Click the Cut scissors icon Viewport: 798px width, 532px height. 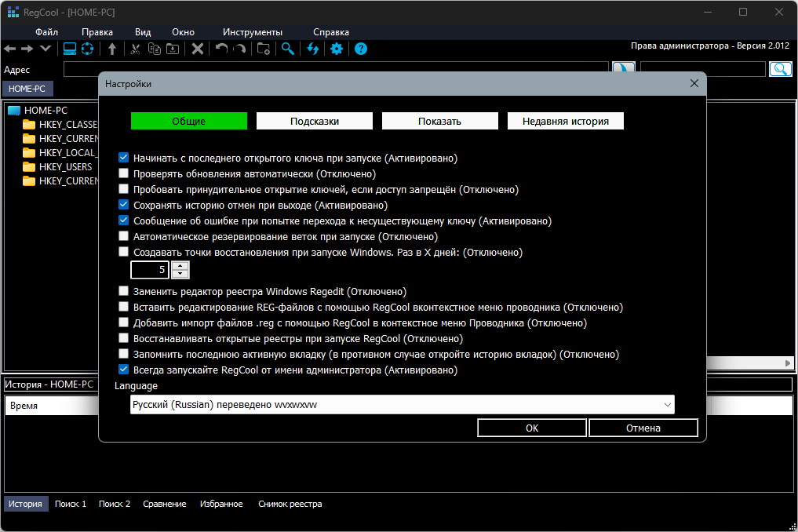(136, 49)
